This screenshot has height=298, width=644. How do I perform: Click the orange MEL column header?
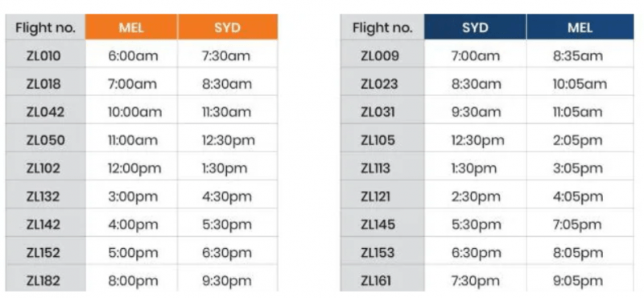click(x=131, y=27)
